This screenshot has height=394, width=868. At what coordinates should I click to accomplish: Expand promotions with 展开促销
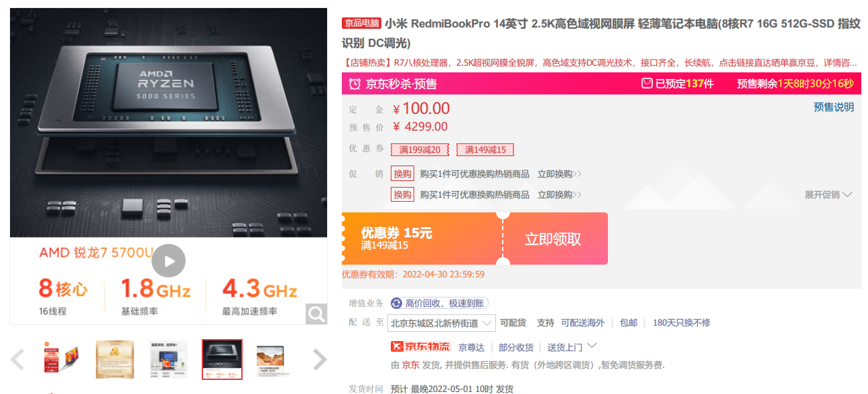tap(828, 195)
